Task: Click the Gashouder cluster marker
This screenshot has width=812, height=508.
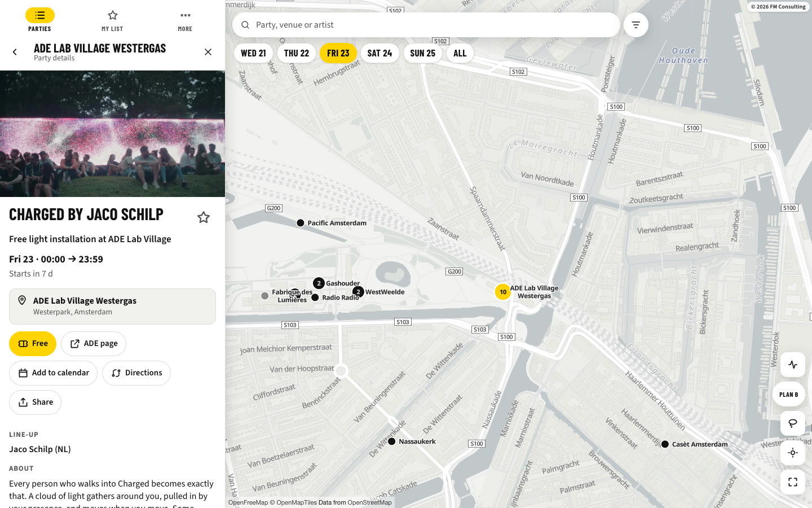Action: [319, 283]
